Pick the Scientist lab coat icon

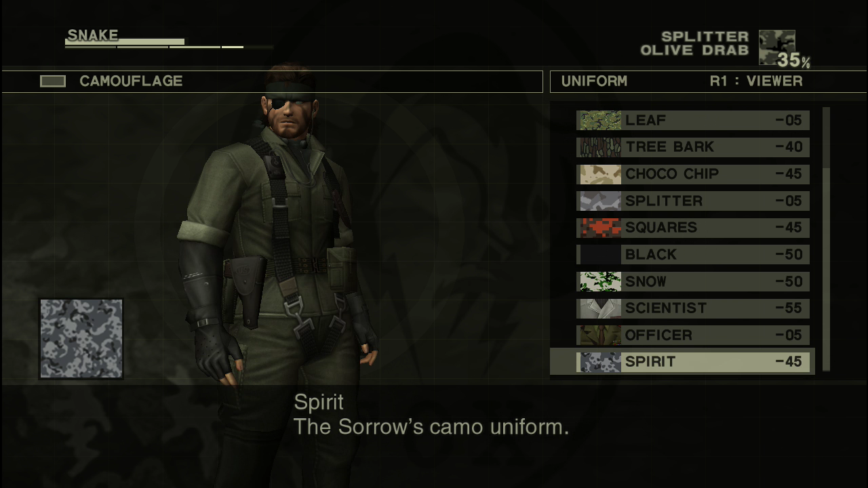coord(599,308)
